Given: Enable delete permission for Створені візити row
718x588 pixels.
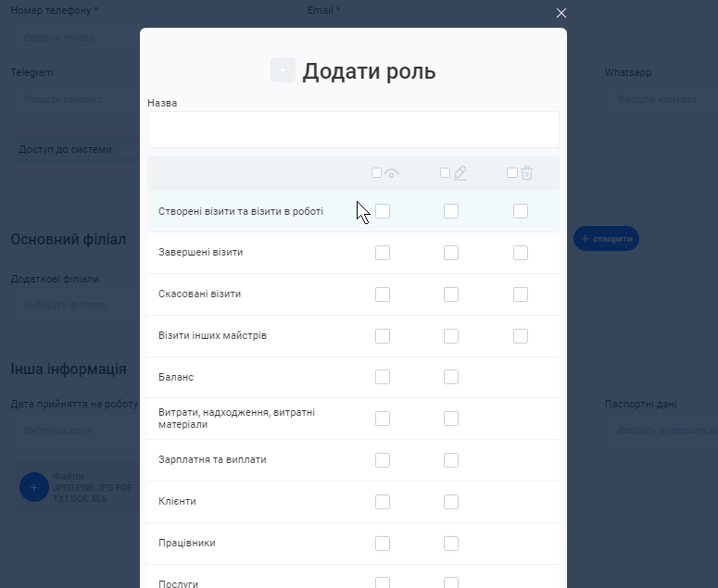Looking at the screenshot, I should [x=521, y=211].
